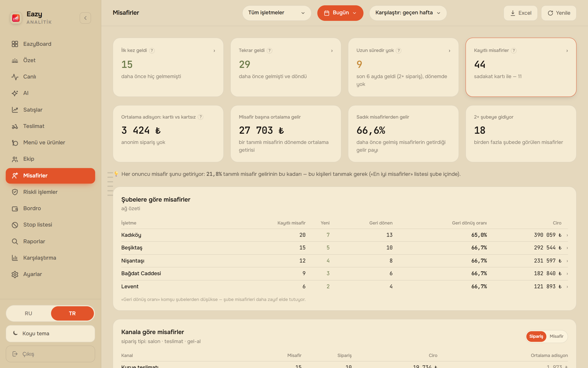The height and width of the screenshot is (368, 588).
Task: Click the help icon beside Ortalama adisyon
Action: tap(200, 117)
